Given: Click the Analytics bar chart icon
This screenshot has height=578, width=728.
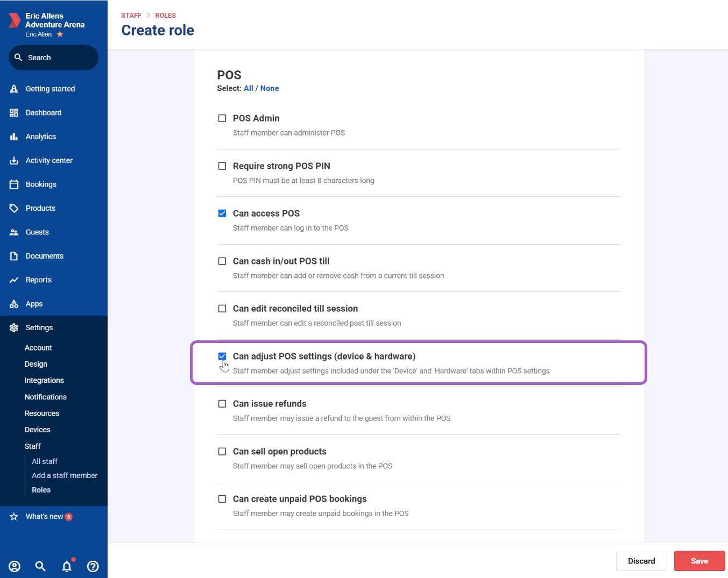Looking at the screenshot, I should (x=14, y=137).
